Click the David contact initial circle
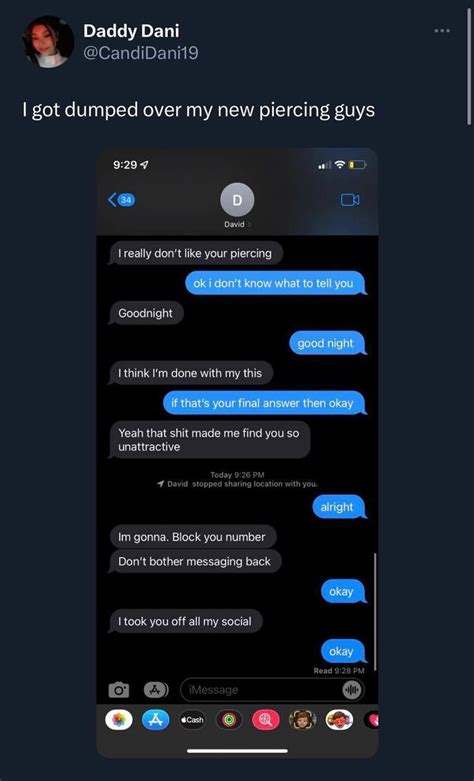Screen dimensions: 474x781 [x=237, y=200]
